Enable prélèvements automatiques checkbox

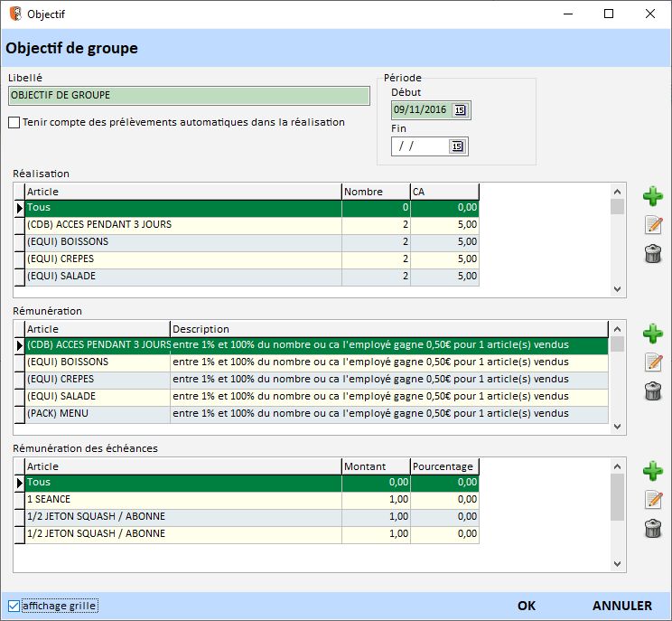14,123
